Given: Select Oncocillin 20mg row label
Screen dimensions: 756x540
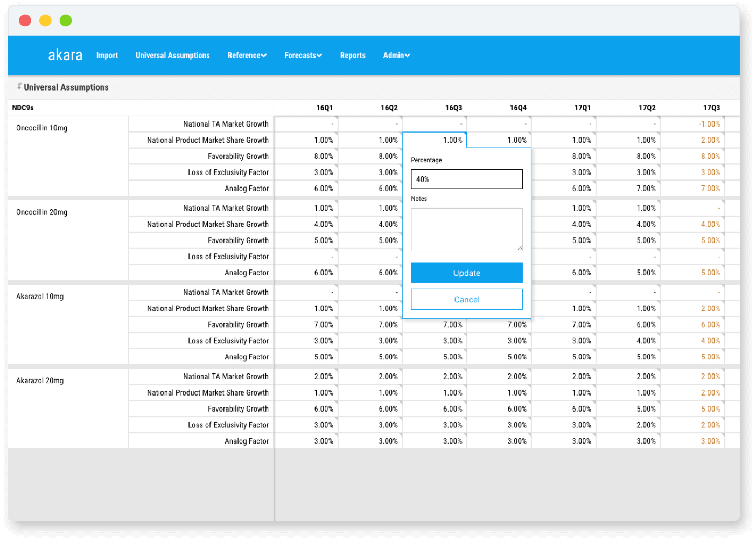Looking at the screenshot, I should point(42,212).
